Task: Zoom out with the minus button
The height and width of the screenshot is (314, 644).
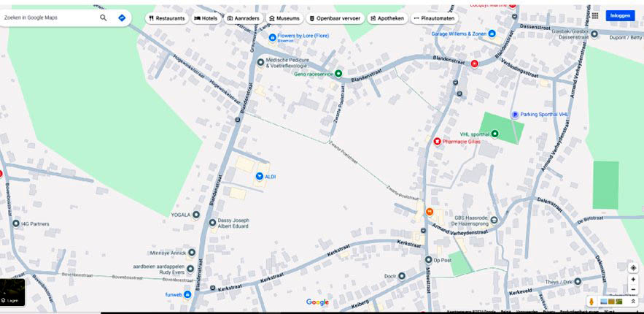Action: (x=633, y=289)
